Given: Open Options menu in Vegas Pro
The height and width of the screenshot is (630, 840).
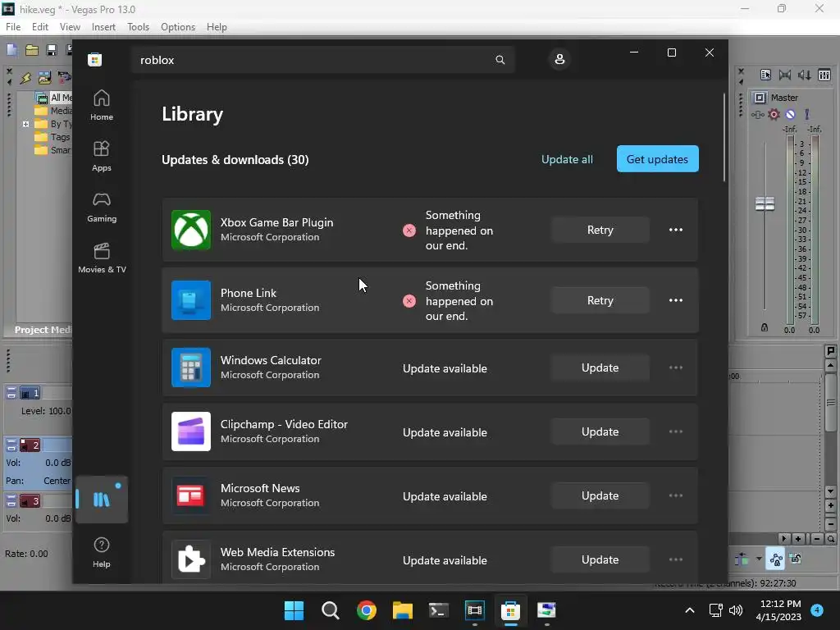Looking at the screenshot, I should (x=178, y=27).
